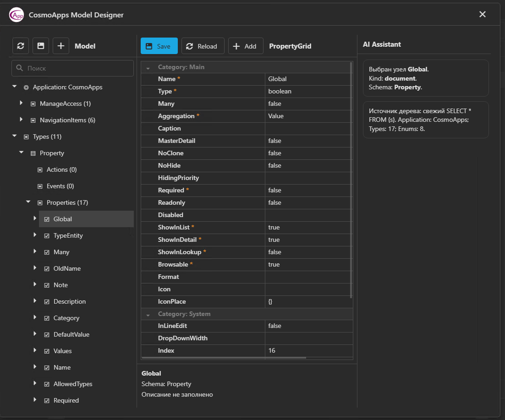This screenshot has width=505, height=420.
Task: Click the refresh icon beside Model
Action: click(x=21, y=46)
